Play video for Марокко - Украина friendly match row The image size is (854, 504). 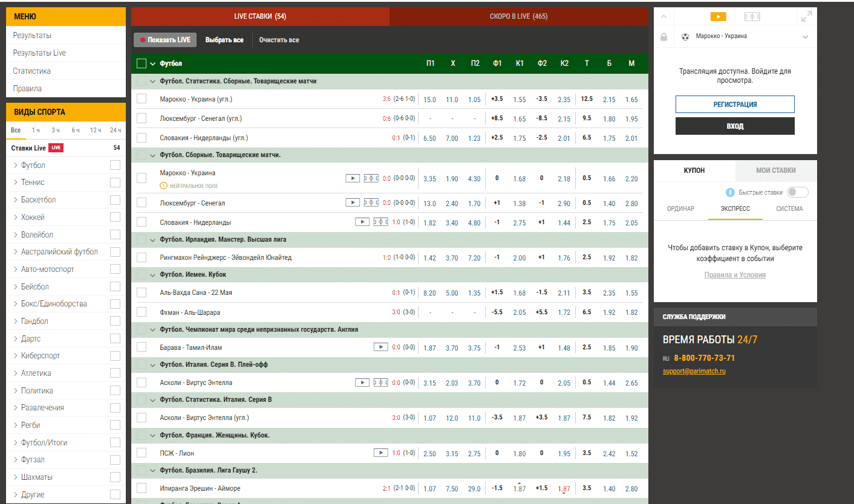[353, 178]
